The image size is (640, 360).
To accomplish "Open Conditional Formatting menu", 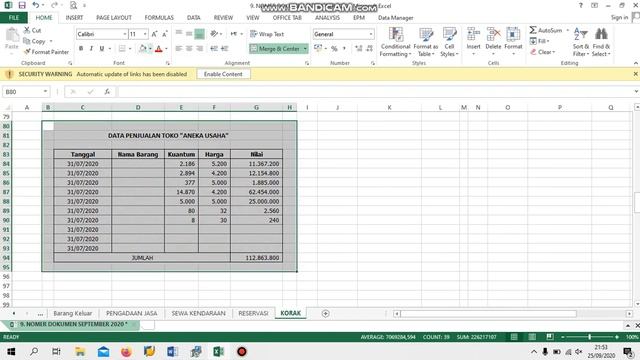I will (395, 42).
